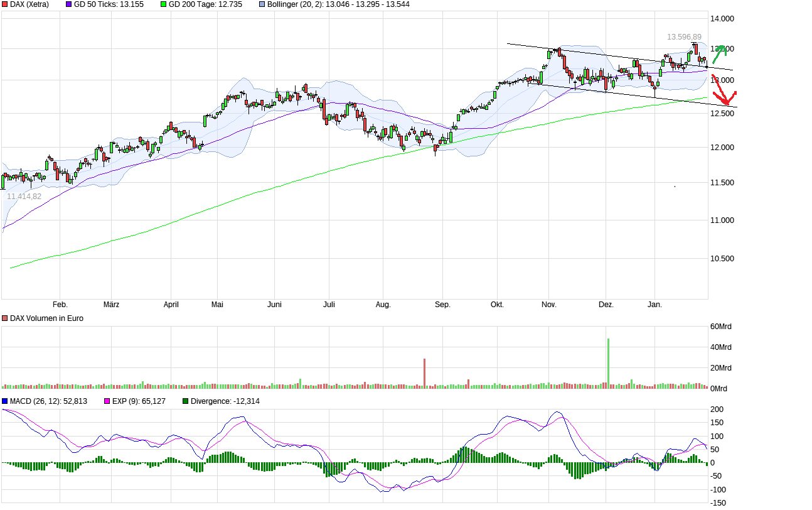
Task: Click the 'Okt.' month axis label
Action: click(x=497, y=305)
